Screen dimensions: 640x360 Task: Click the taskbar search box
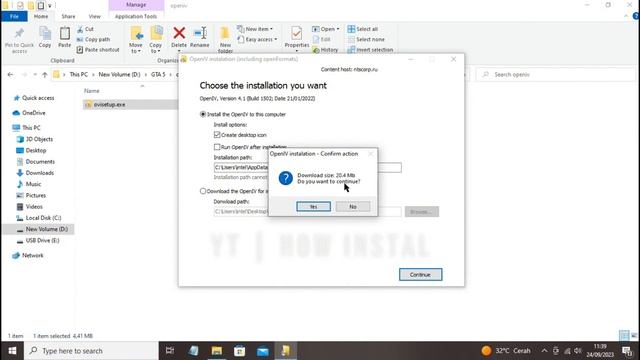[x=91, y=351]
